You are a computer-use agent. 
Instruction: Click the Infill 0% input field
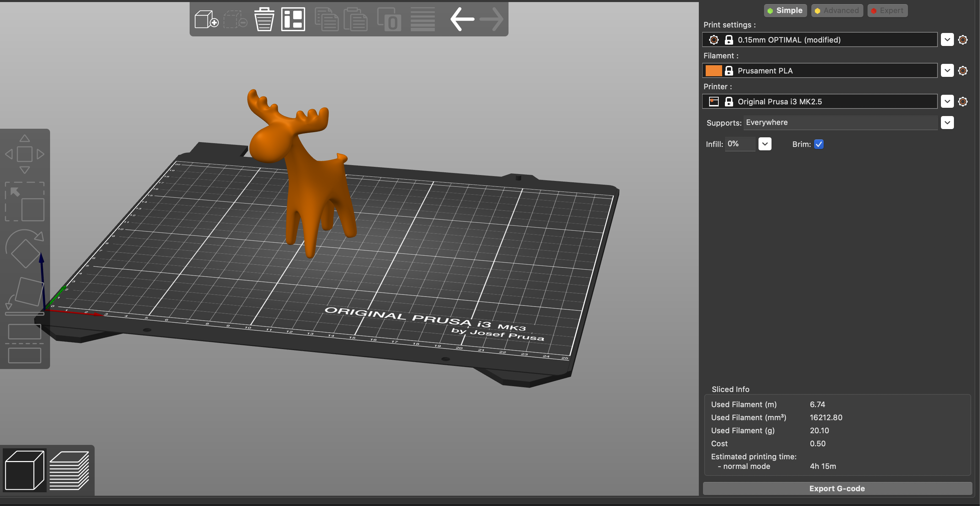coord(739,144)
